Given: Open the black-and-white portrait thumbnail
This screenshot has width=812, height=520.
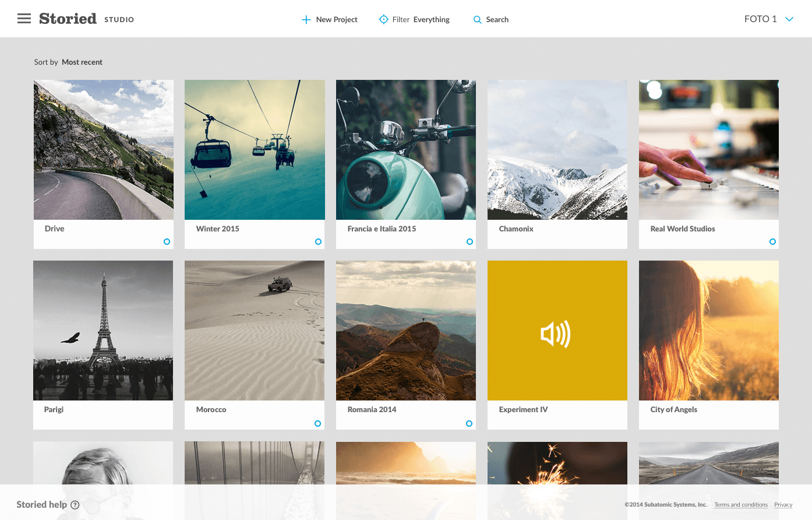Looking at the screenshot, I should pyautogui.click(x=103, y=480).
